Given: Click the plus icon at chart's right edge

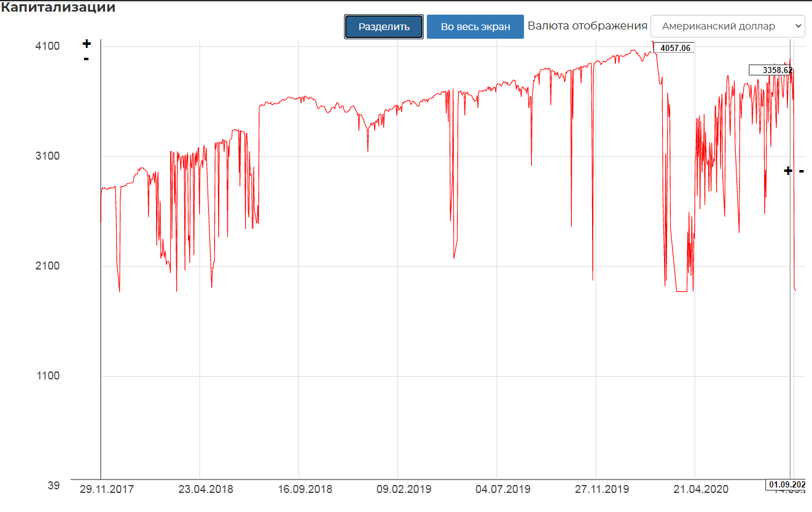Looking at the screenshot, I should click(788, 171).
